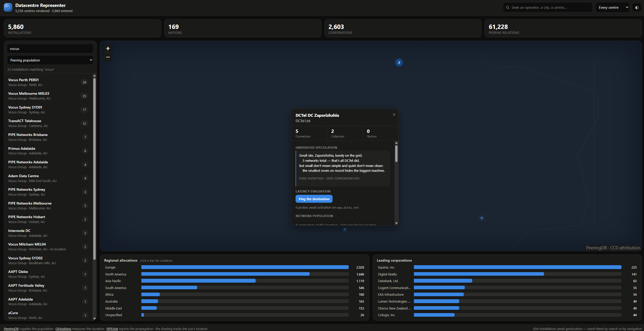This screenshot has height=331, width=644.
Task: Select Vocus Sydney SYD02 row
Action: pos(48,260)
